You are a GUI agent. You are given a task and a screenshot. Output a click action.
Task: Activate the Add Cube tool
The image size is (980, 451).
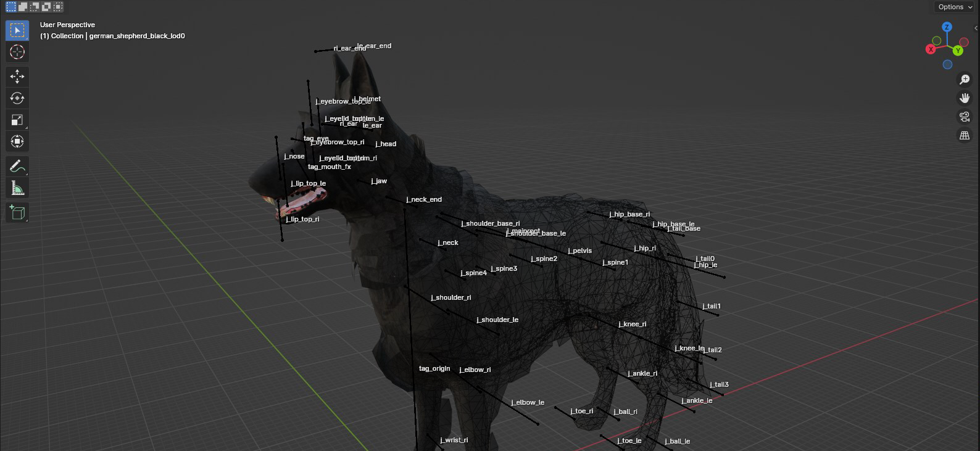tap(17, 213)
